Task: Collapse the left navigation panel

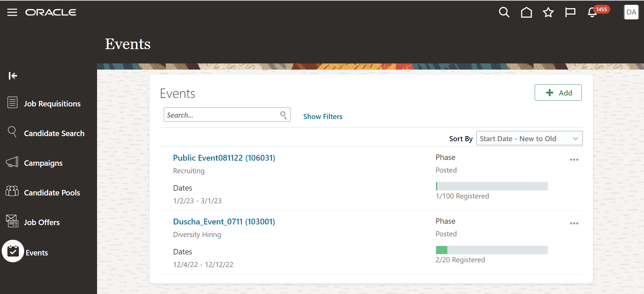Action: [13, 76]
